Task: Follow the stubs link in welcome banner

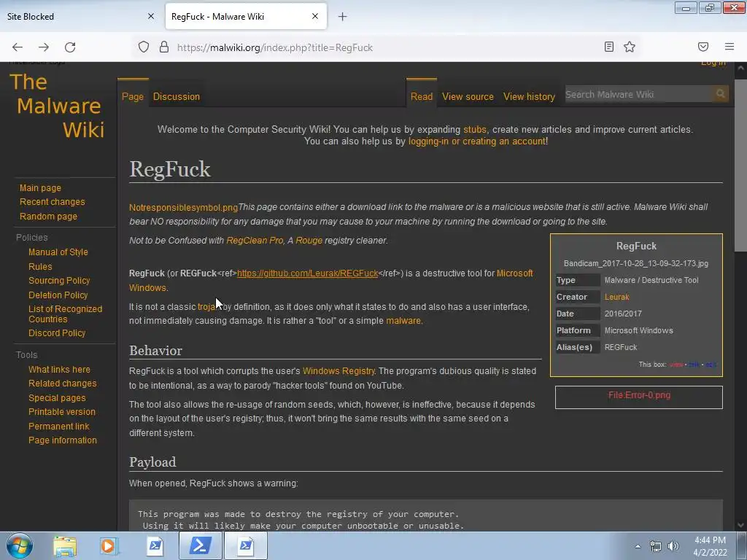Action: [x=474, y=130]
